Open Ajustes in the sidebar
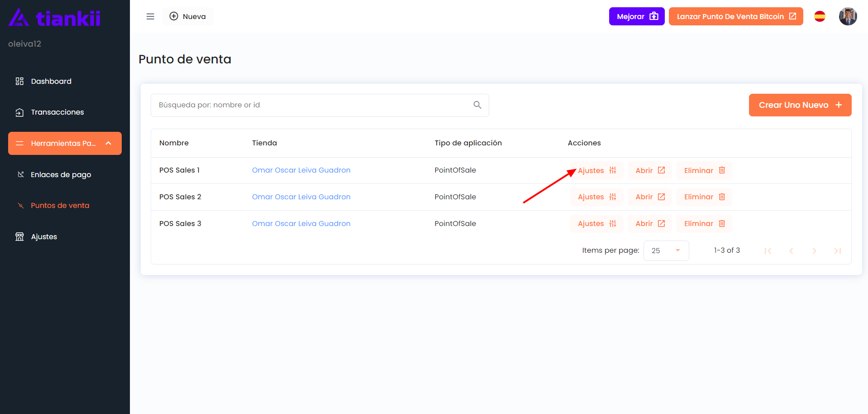The image size is (868, 414). (65, 236)
